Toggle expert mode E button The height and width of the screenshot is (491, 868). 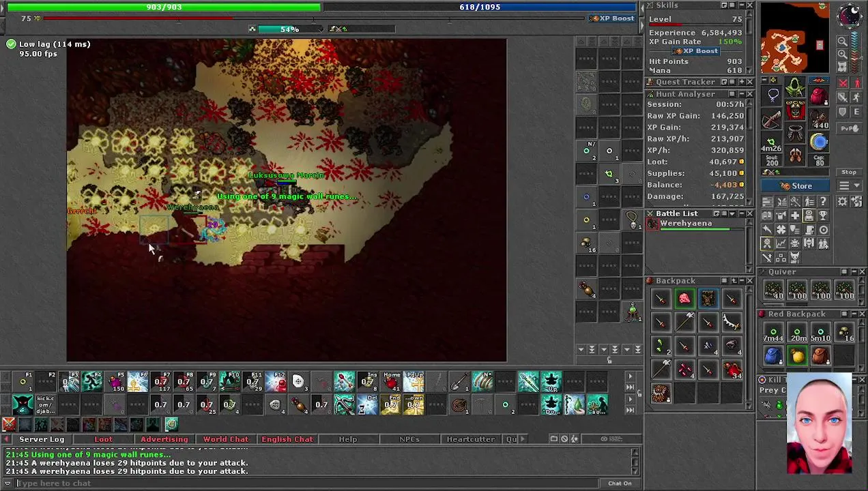856,112
